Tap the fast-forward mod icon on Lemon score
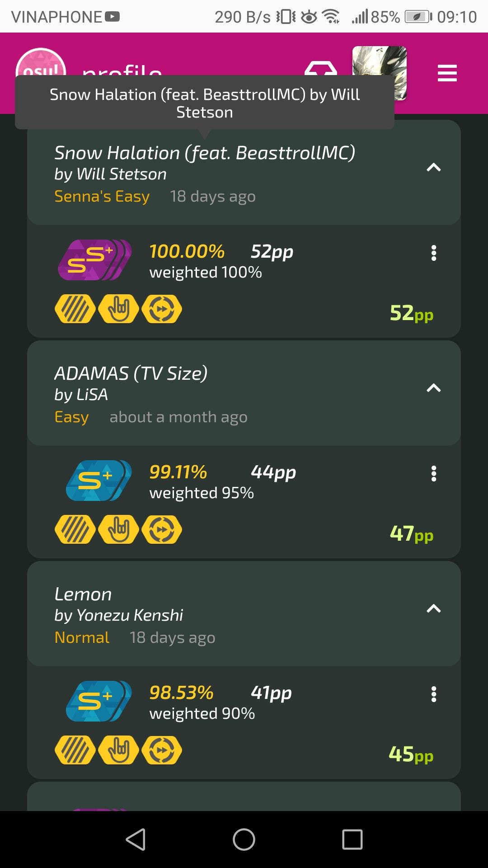The width and height of the screenshot is (488, 868). 162,750
